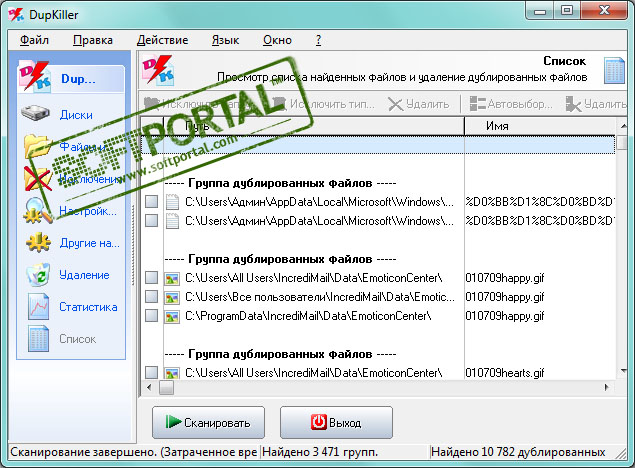Check the 010709hearts.gif file checkbox
Image resolution: width=635 pixels, height=468 pixels.
click(151, 372)
